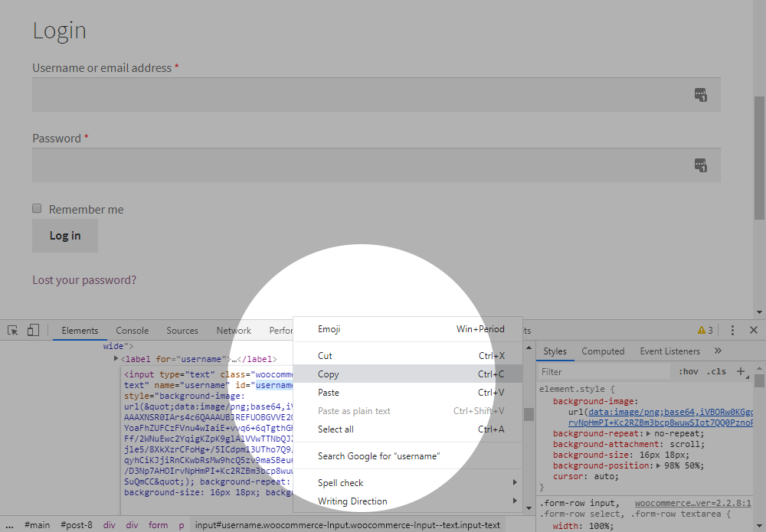The width and height of the screenshot is (766, 532).
Task: Open the Spell check submenu
Action: [x=408, y=483]
